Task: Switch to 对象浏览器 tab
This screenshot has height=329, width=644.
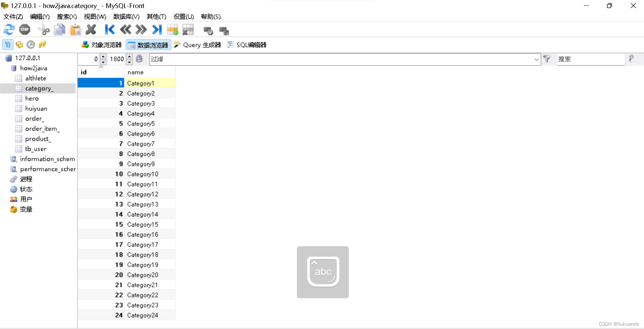Action: tap(102, 45)
